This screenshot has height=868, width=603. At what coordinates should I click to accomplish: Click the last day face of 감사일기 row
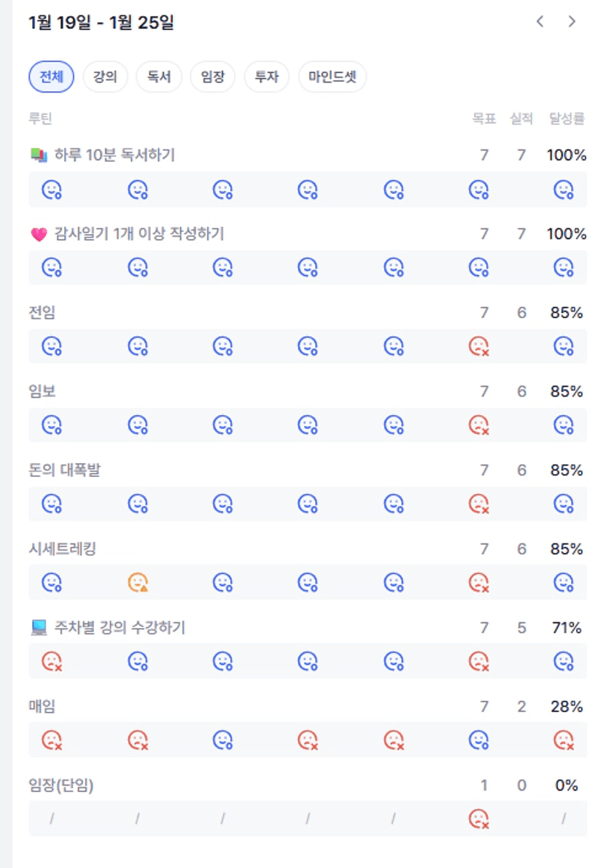pyautogui.click(x=563, y=268)
